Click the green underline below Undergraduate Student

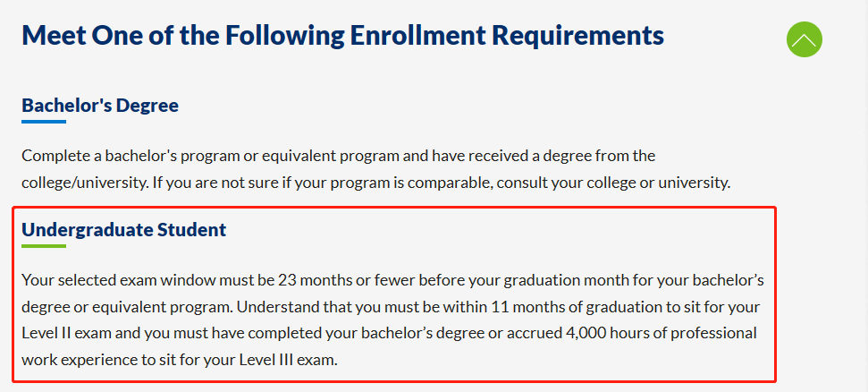(x=44, y=245)
